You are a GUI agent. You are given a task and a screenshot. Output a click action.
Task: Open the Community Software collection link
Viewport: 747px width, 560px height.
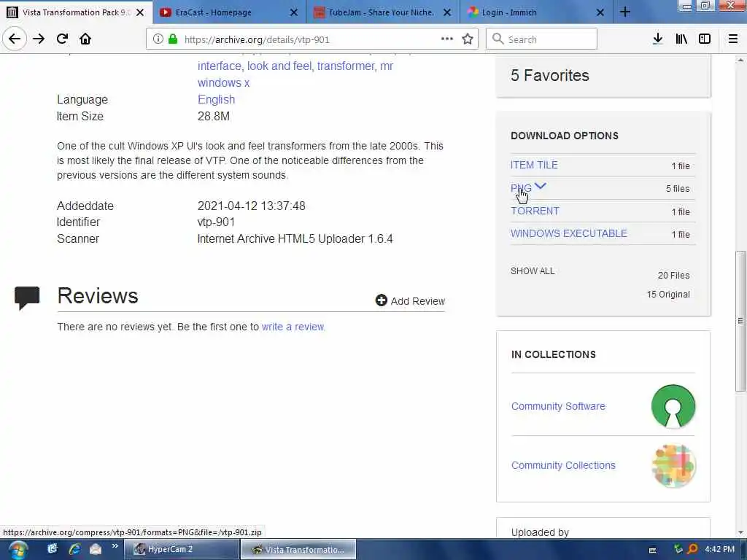click(558, 406)
